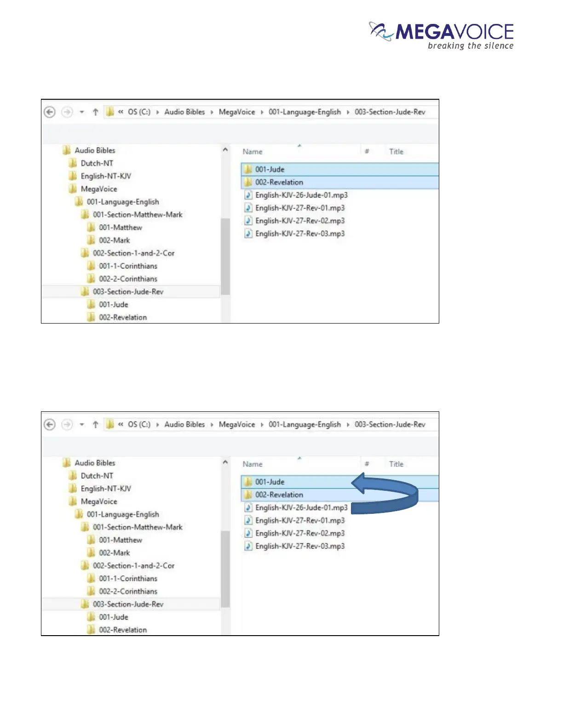This screenshot has height=728, width=563.
Task: Select English-KJV-27-Rev-03.mp3 in bottom window
Action: tap(294, 546)
